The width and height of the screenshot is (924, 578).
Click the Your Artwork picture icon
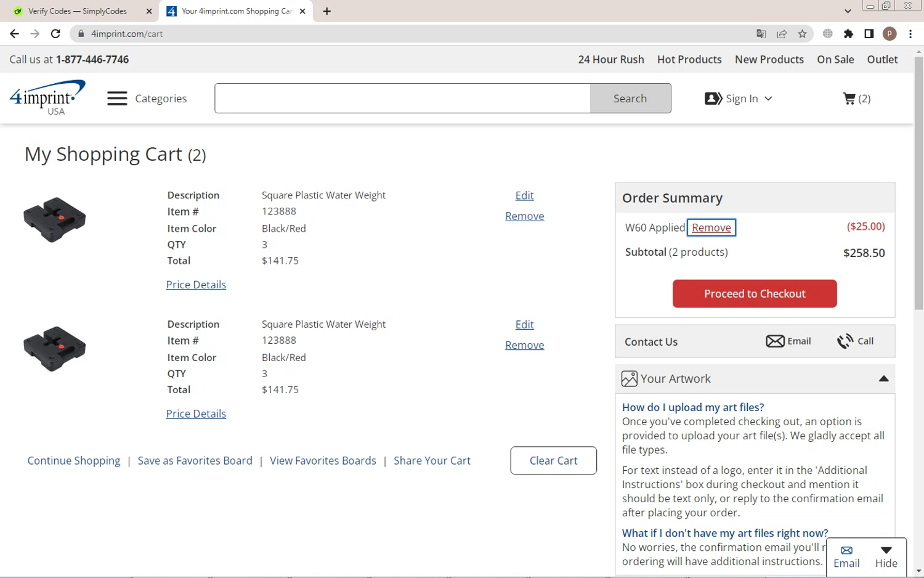click(629, 379)
